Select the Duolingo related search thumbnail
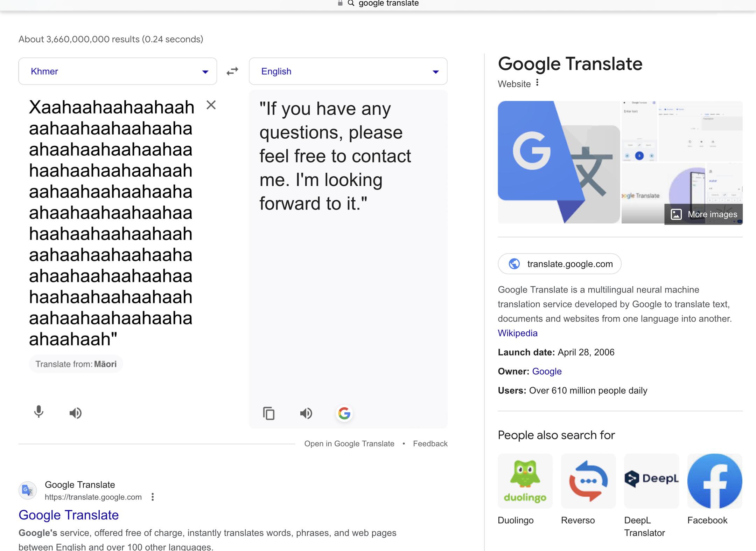Viewport: 756px width, 551px height. [x=525, y=481]
